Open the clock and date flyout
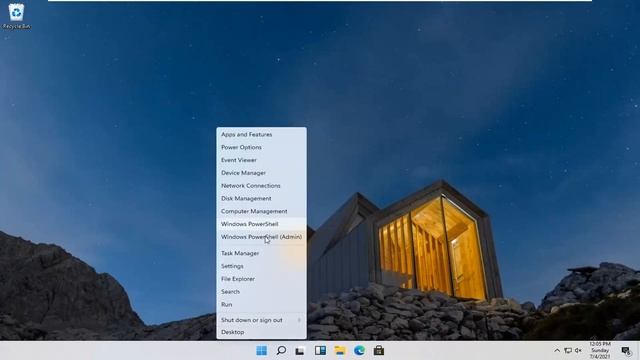This screenshot has width=640, height=360. [600, 350]
